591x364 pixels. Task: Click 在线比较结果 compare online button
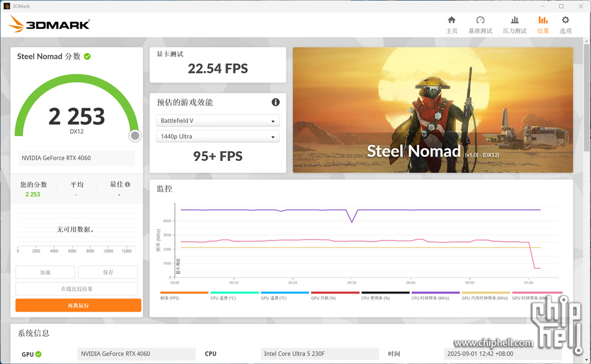[77, 289]
